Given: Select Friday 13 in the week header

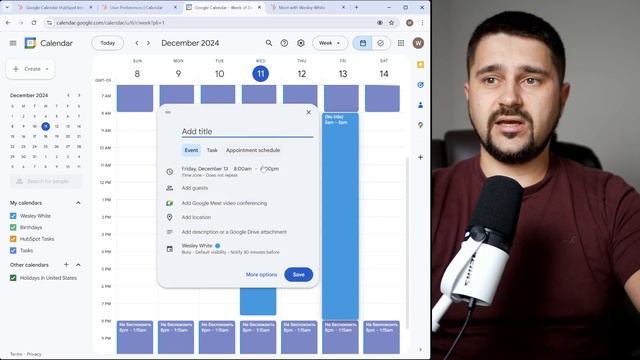Looking at the screenshot, I should [343, 73].
